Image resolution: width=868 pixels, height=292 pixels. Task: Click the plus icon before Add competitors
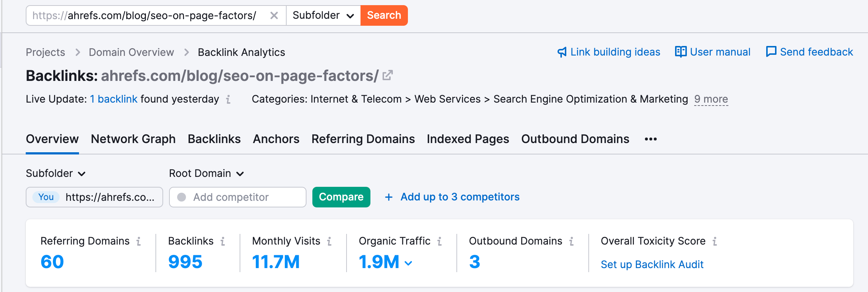coord(389,197)
